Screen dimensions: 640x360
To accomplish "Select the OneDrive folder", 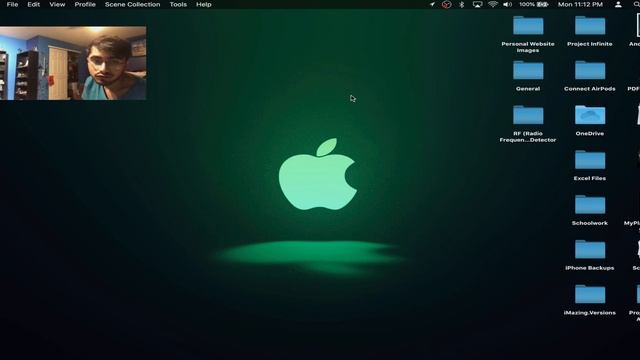I will pyautogui.click(x=590, y=121).
